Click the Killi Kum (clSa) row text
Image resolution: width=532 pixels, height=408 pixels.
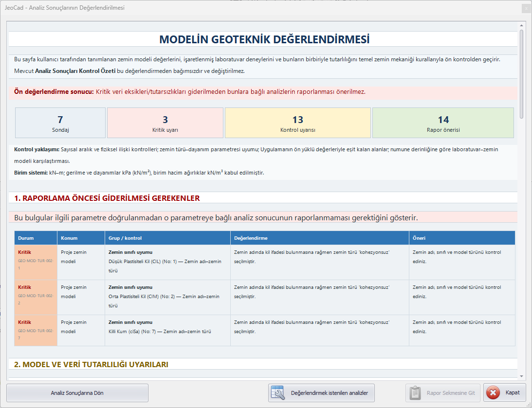coord(160,332)
